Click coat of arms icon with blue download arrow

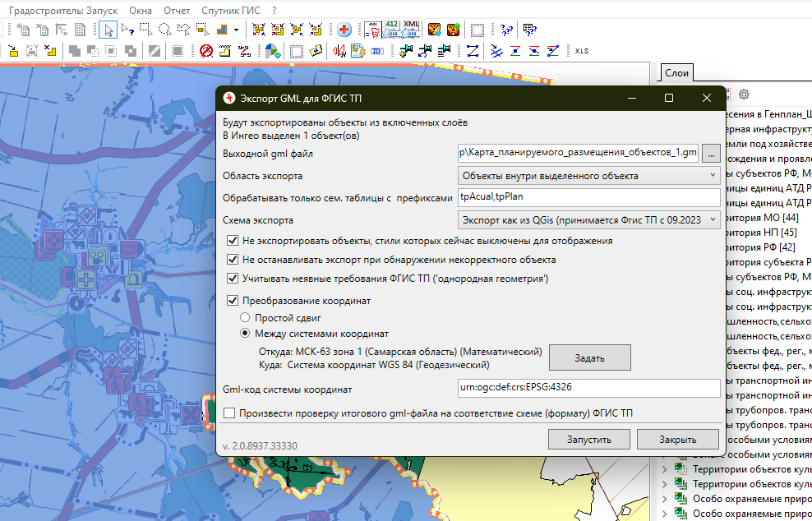pos(434,30)
